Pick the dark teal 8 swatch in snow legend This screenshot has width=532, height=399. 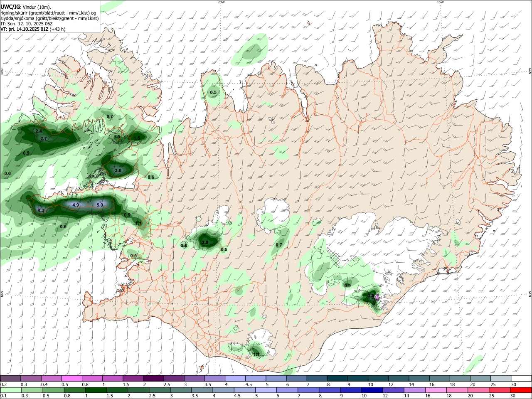coord(337,378)
